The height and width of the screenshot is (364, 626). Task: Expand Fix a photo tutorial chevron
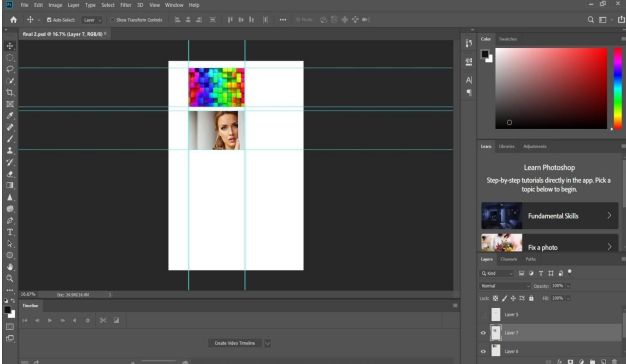pos(609,247)
